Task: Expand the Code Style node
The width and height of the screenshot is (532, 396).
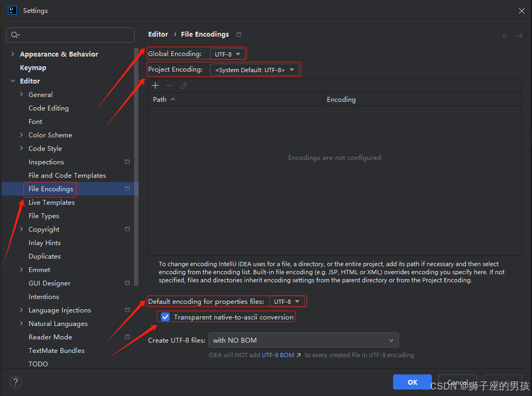Action: (22, 148)
